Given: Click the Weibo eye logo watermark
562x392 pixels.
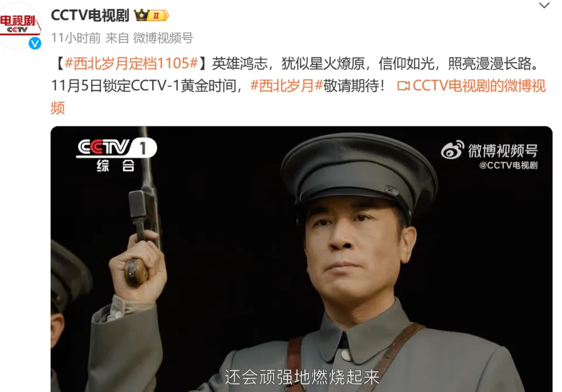Looking at the screenshot, I should coord(452,150).
